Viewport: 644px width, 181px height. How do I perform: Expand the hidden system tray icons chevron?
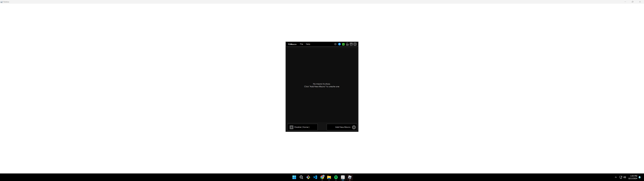616,177
